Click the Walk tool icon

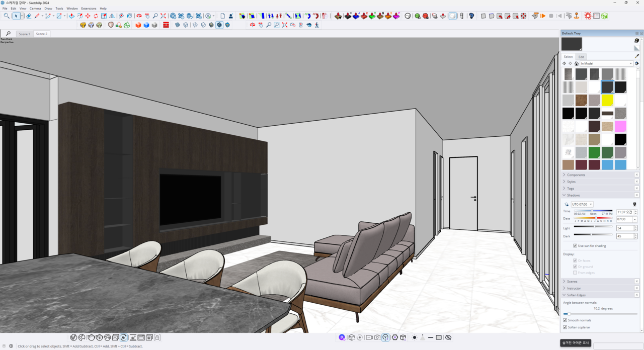pos(317,25)
